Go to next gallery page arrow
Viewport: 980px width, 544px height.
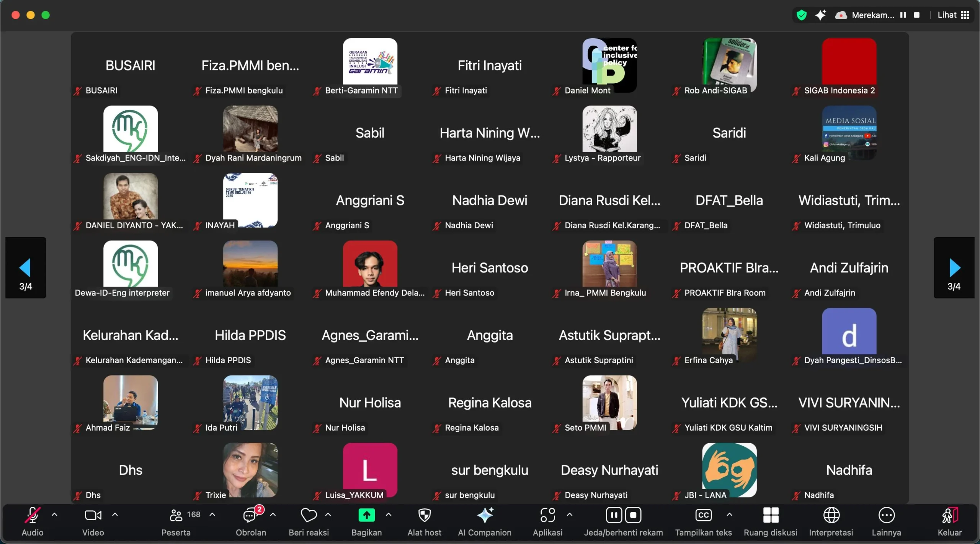coord(954,268)
